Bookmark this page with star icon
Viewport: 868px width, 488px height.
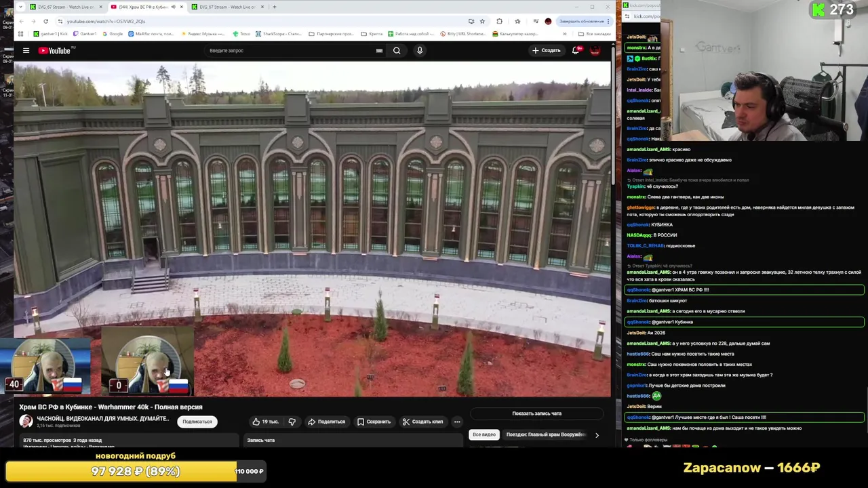coord(482,21)
